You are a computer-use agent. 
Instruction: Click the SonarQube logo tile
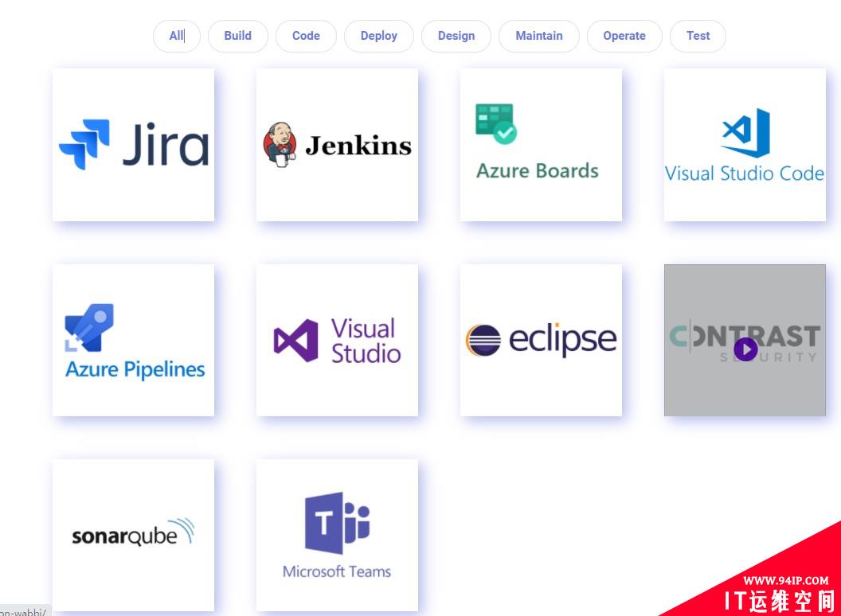point(133,535)
